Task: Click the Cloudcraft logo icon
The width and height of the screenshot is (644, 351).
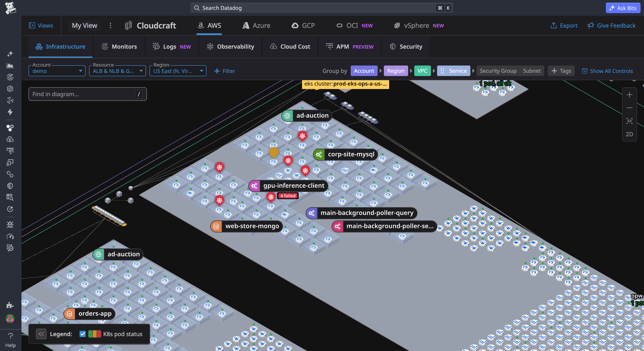Action: click(x=128, y=25)
